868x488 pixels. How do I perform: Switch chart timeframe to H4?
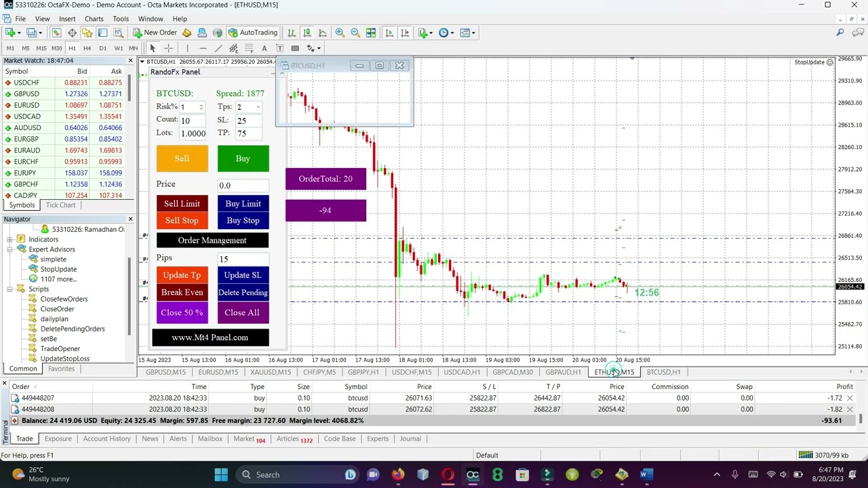click(87, 48)
